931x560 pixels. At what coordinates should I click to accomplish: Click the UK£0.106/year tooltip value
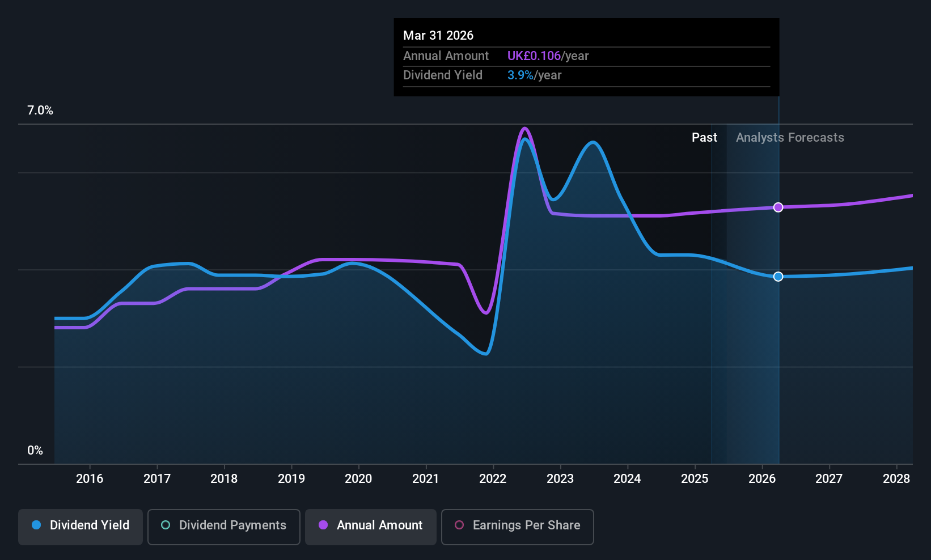tap(548, 56)
